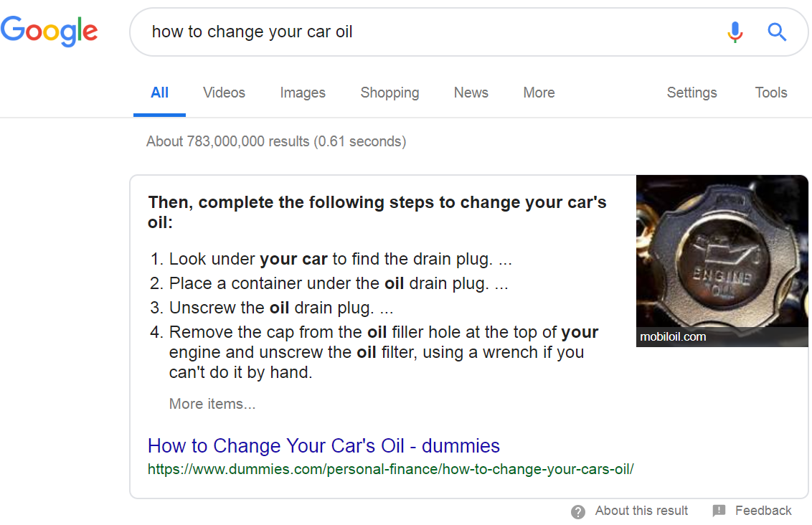Open How to Change Your Car's Oil - dummies link
This screenshot has width=812, height=525.
[324, 446]
